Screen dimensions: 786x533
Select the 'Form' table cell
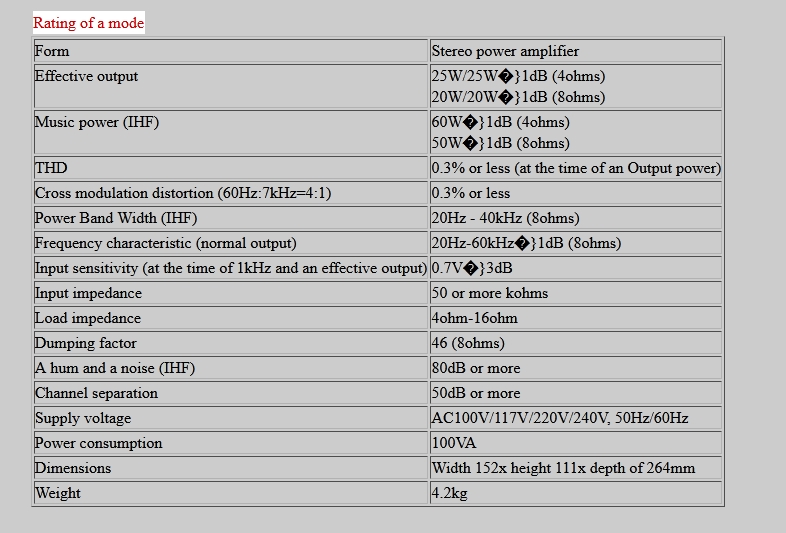coord(52,51)
